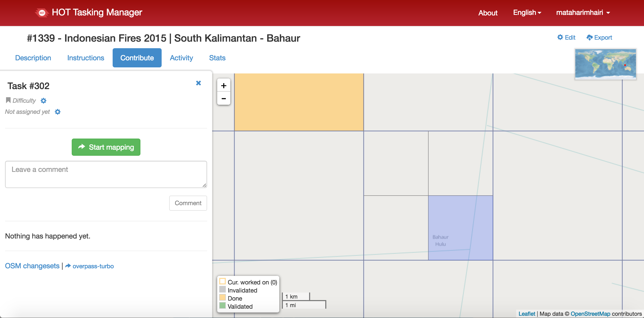Image resolution: width=644 pixels, height=318 pixels.
Task: Open the Instructions tab
Action: pyautogui.click(x=86, y=58)
